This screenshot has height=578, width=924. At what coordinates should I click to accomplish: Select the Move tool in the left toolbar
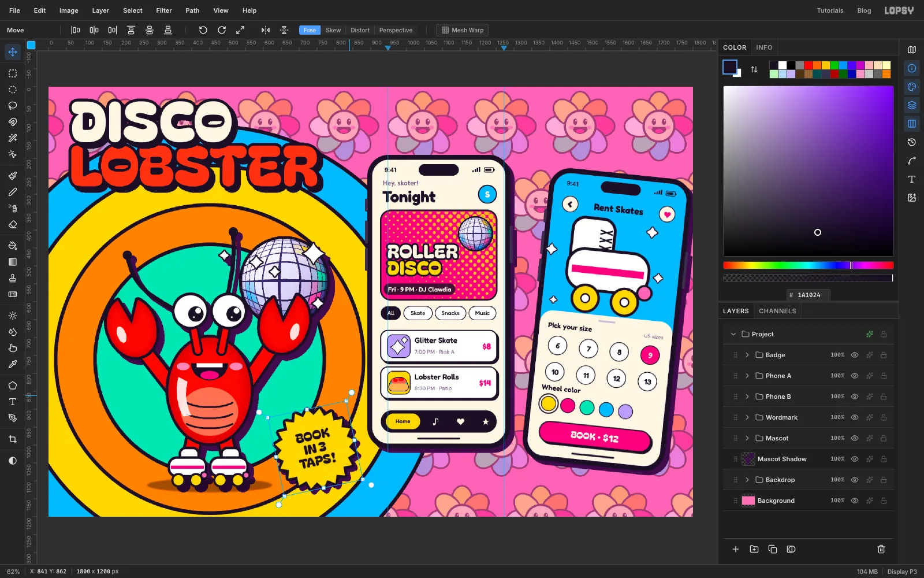pos(13,52)
